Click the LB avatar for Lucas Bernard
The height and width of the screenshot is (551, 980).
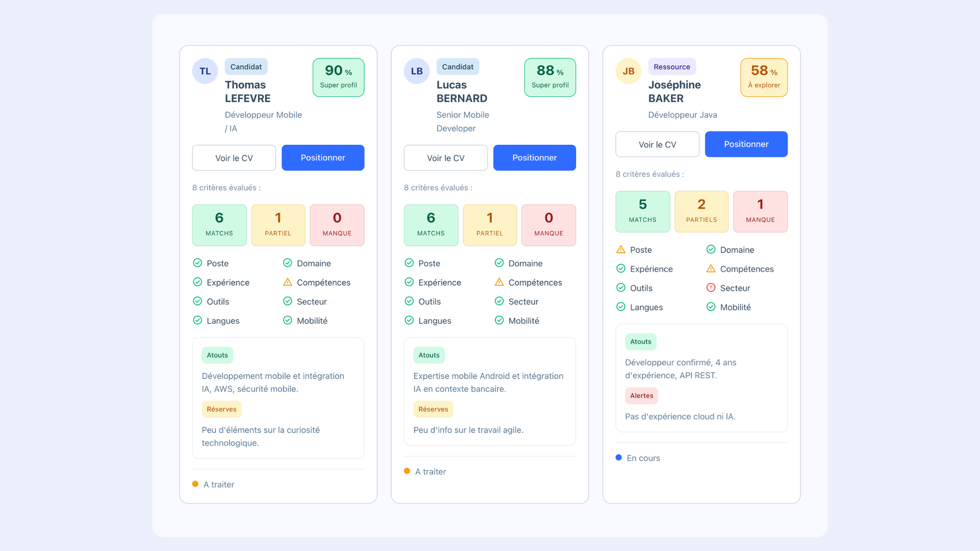click(x=416, y=71)
